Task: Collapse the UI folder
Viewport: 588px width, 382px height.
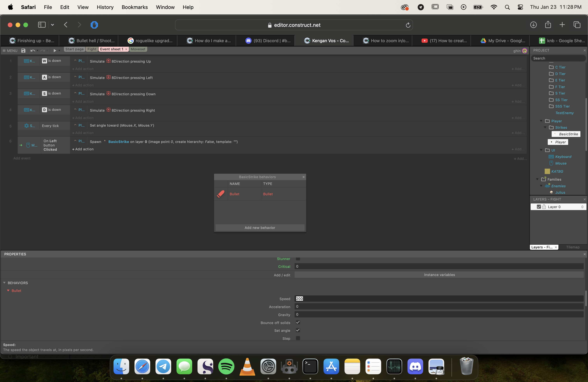Action: 541,150
